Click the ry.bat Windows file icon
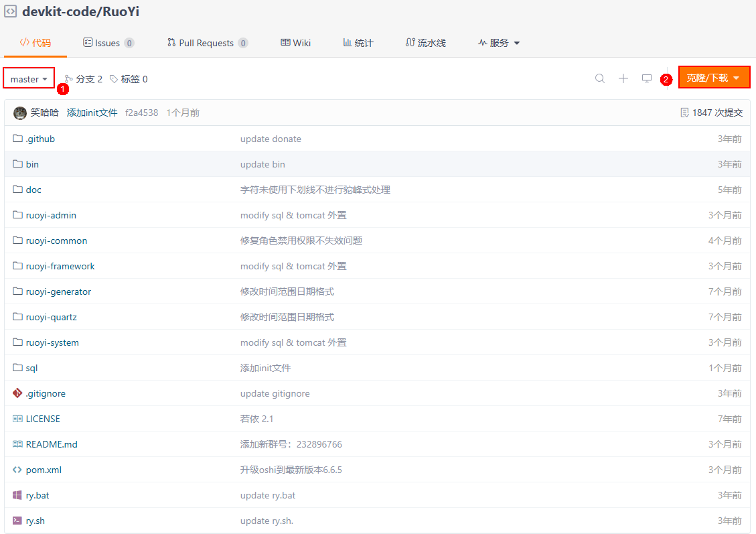 coord(17,495)
